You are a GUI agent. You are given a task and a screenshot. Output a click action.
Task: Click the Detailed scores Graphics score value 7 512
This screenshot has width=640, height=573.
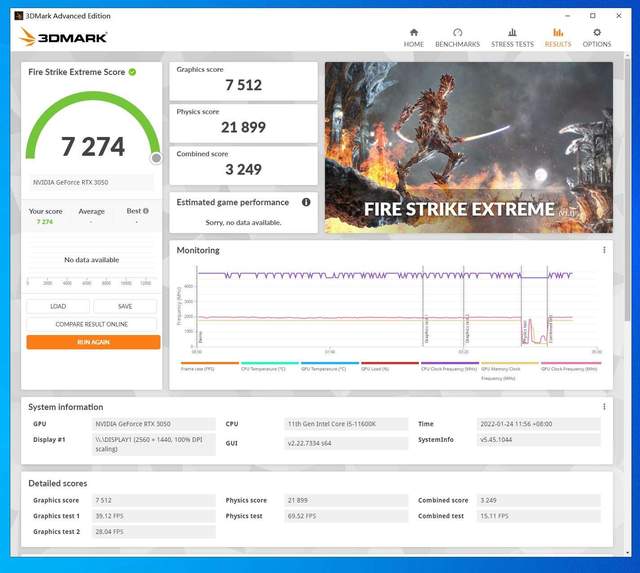[x=153, y=500]
